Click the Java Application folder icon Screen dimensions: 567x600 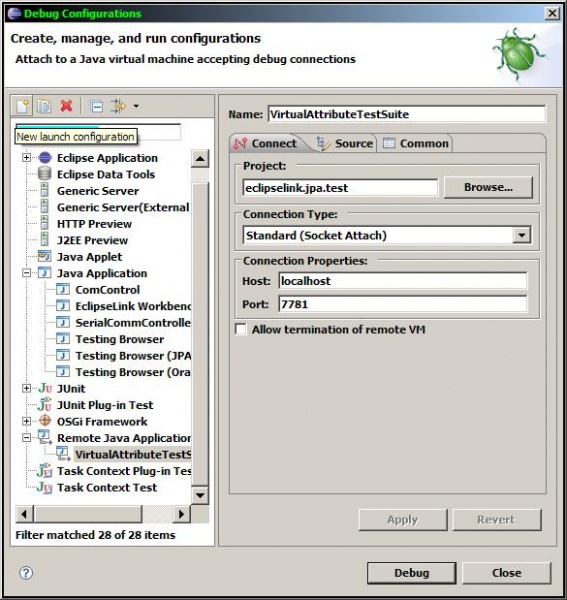click(x=45, y=273)
